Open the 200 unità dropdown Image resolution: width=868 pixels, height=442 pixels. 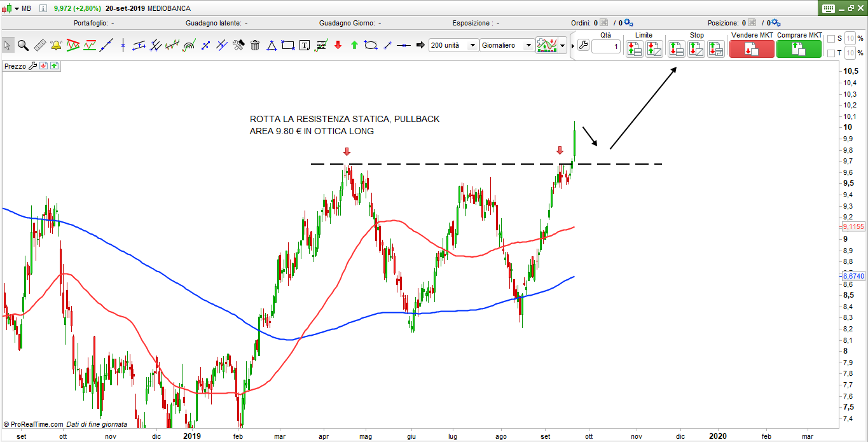tap(472, 45)
